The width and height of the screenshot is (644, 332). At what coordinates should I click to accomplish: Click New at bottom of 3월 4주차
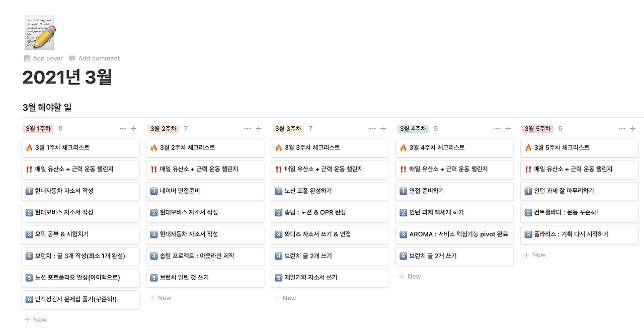click(x=410, y=277)
